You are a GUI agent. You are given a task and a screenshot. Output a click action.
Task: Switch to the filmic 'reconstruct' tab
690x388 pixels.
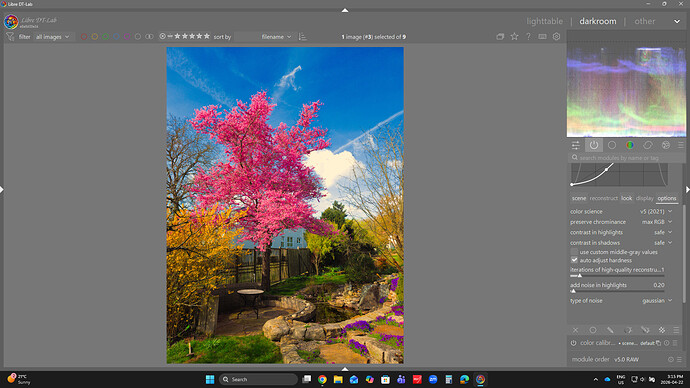[603, 198]
